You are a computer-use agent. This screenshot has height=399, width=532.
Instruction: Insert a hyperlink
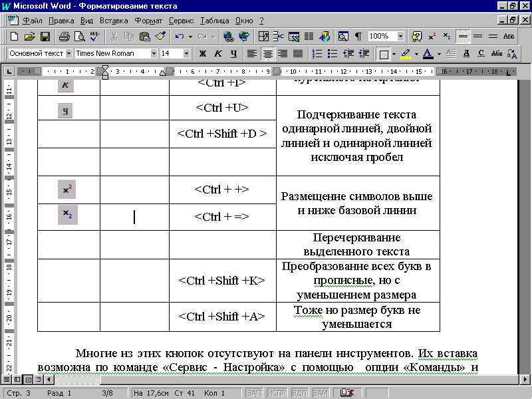point(229,36)
